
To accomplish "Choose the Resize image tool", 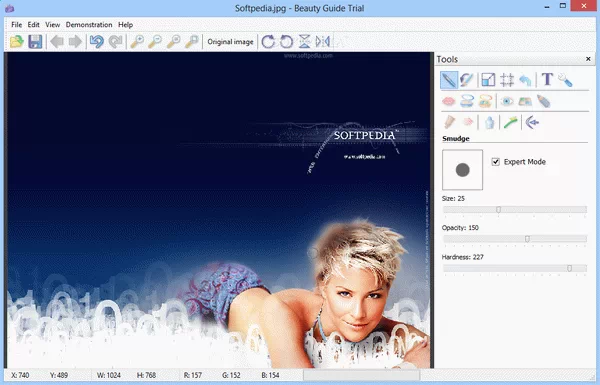I will (488, 80).
